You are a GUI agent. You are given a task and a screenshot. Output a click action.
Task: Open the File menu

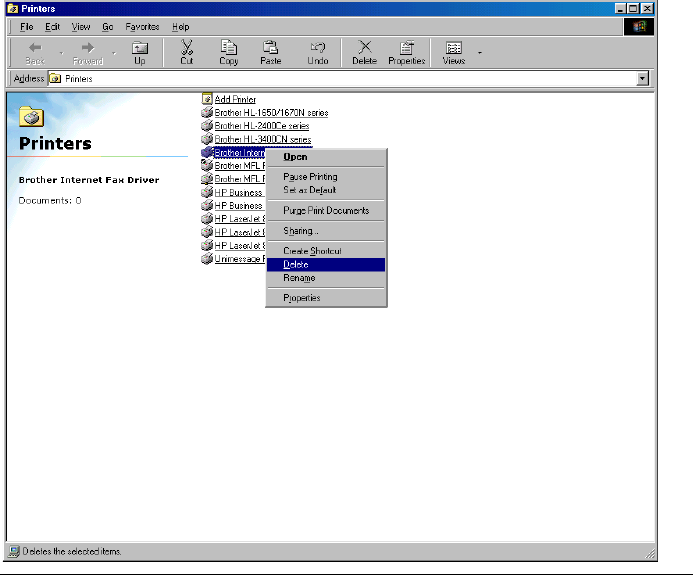(27, 26)
